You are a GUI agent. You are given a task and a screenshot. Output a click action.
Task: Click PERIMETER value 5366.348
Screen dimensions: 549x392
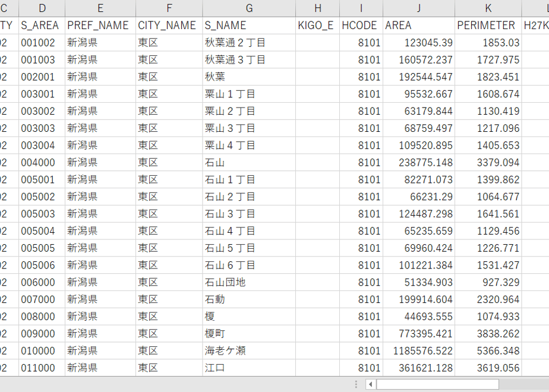click(x=488, y=351)
